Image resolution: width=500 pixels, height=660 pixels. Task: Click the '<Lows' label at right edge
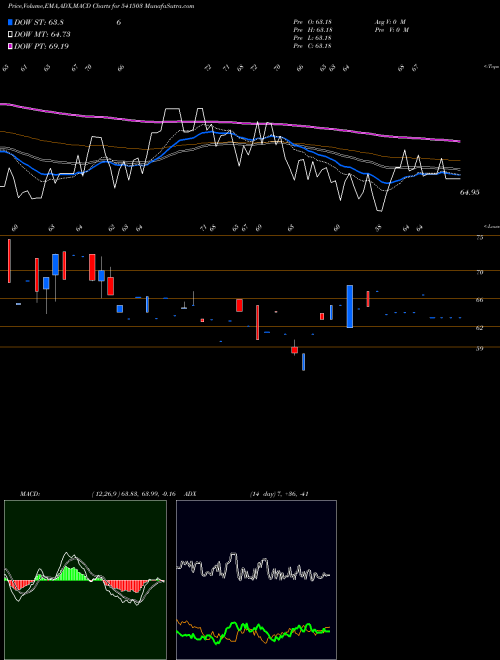tap(492, 226)
